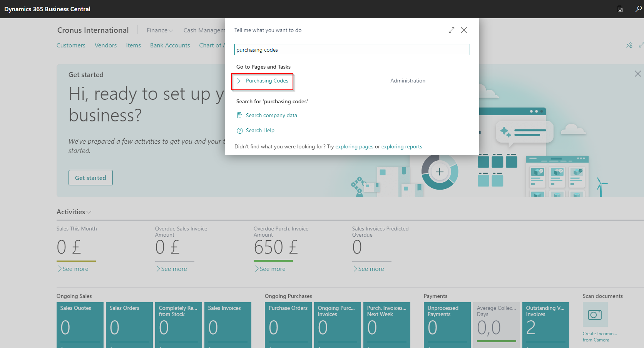The width and height of the screenshot is (644, 348).
Task: See more under Sales This Month
Action: (73, 269)
